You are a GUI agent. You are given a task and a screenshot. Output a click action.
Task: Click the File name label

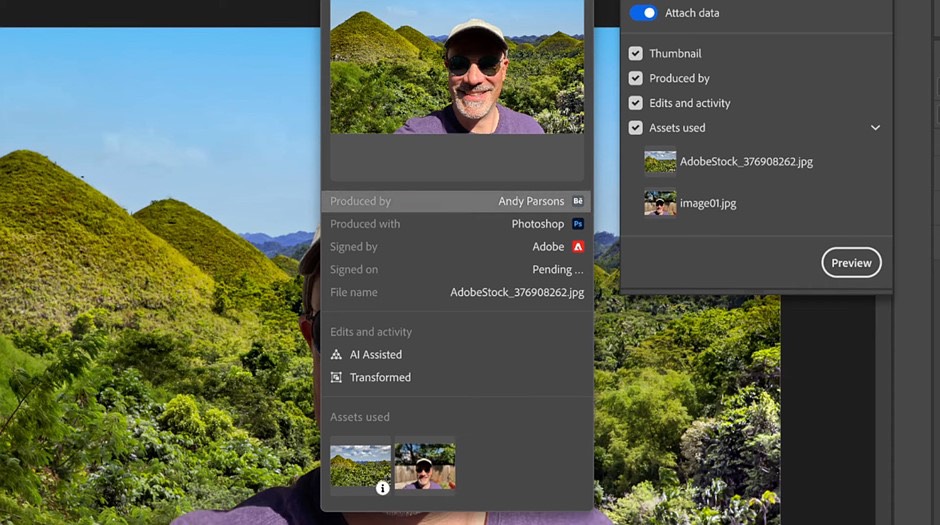pos(354,292)
